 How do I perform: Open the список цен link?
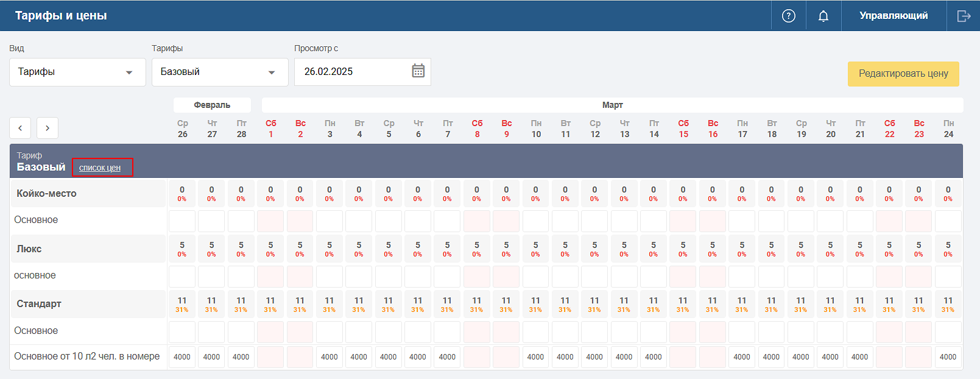point(100,168)
